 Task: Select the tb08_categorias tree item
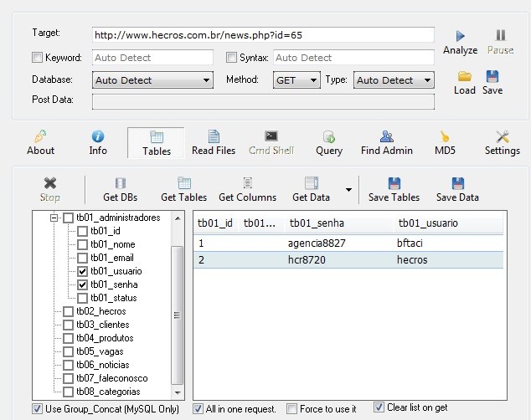pyautogui.click(x=108, y=392)
